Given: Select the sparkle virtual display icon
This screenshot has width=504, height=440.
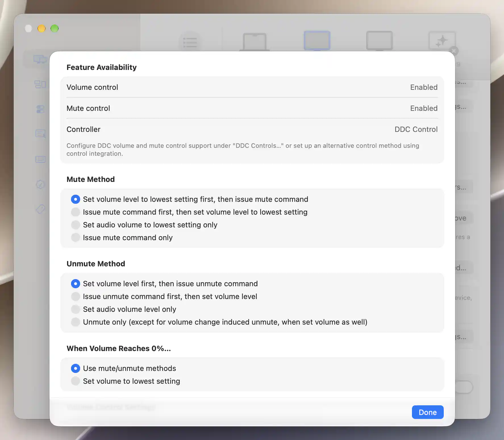Looking at the screenshot, I should click(442, 41).
